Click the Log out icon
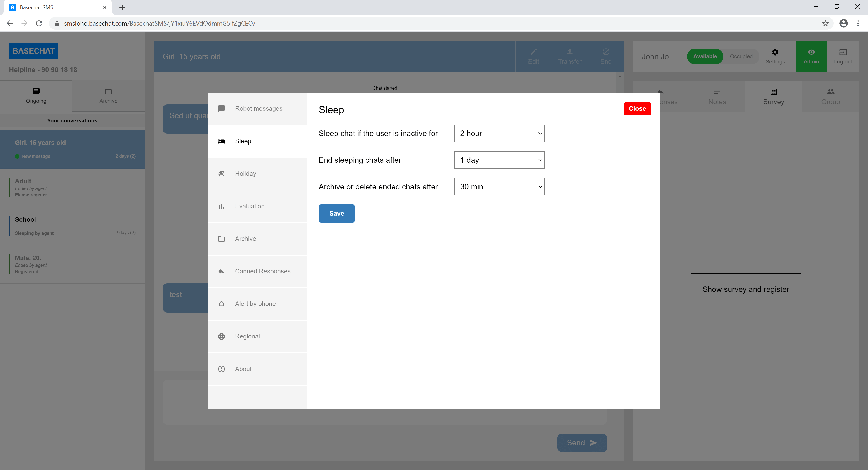 coord(843,52)
